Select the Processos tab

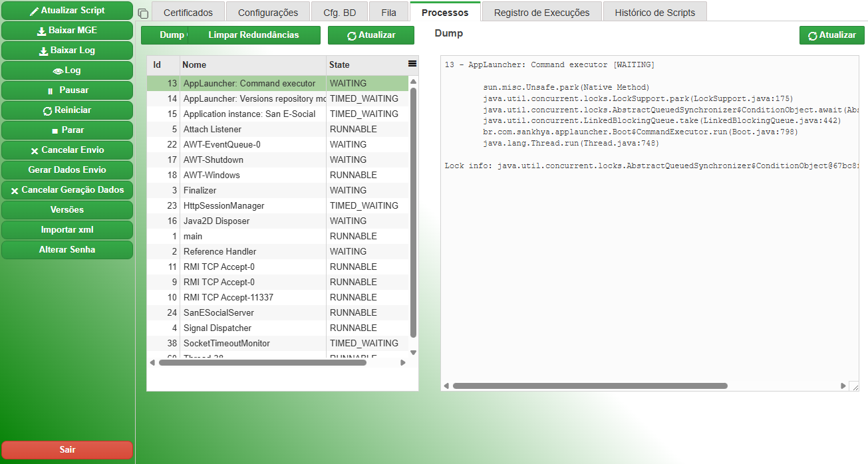coord(445,12)
